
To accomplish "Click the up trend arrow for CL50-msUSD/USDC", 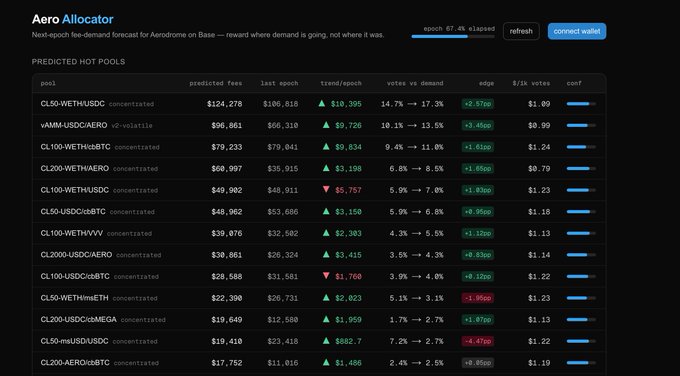I will coord(326,341).
